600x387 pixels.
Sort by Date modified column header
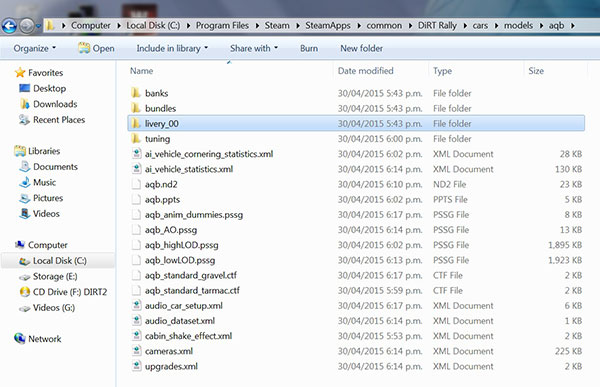tap(365, 71)
